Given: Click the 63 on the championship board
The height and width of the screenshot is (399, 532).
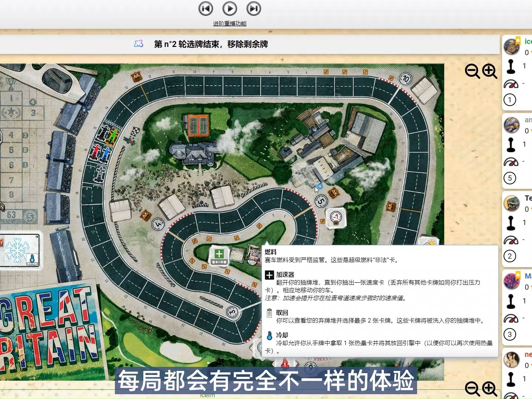Looking at the screenshot, I should [11, 215].
